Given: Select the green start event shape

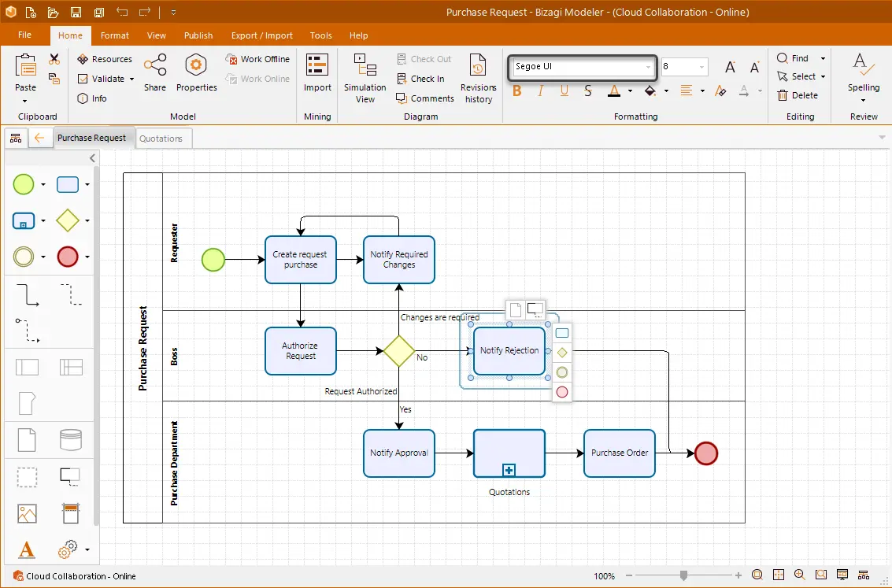Looking at the screenshot, I should (24, 184).
